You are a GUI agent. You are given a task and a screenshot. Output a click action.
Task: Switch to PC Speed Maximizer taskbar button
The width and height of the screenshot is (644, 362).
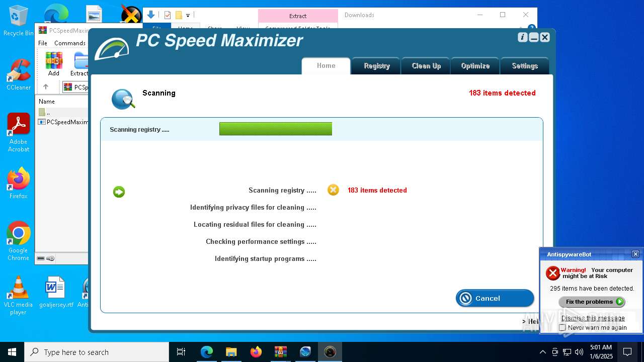330,352
